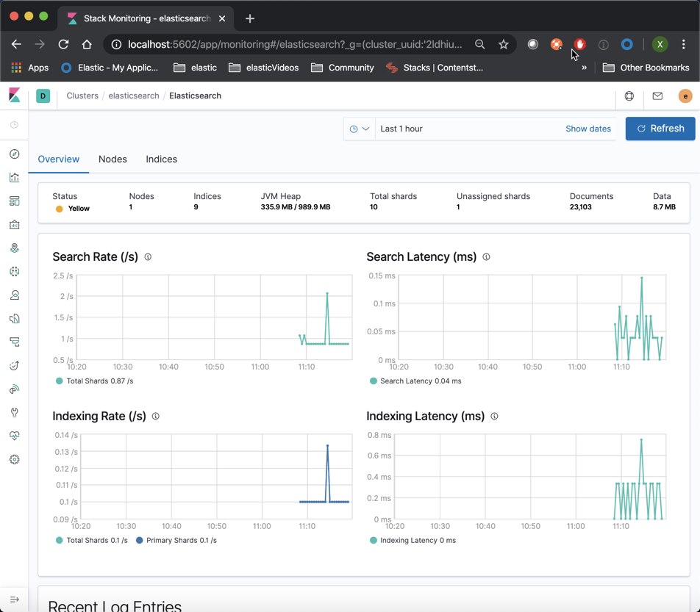Open Discover compass icon in sidebar
This screenshot has height=612, width=700.
(14, 154)
